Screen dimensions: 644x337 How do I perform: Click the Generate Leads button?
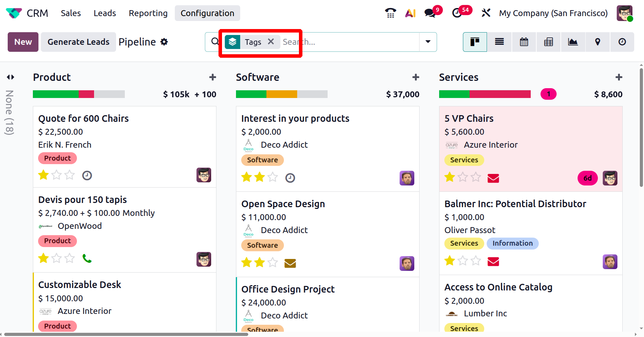(x=78, y=42)
